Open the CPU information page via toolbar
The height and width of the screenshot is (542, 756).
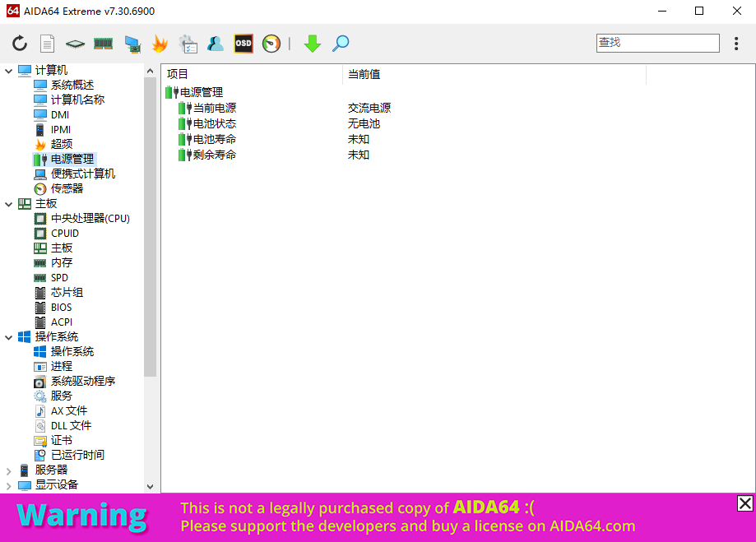pyautogui.click(x=74, y=44)
